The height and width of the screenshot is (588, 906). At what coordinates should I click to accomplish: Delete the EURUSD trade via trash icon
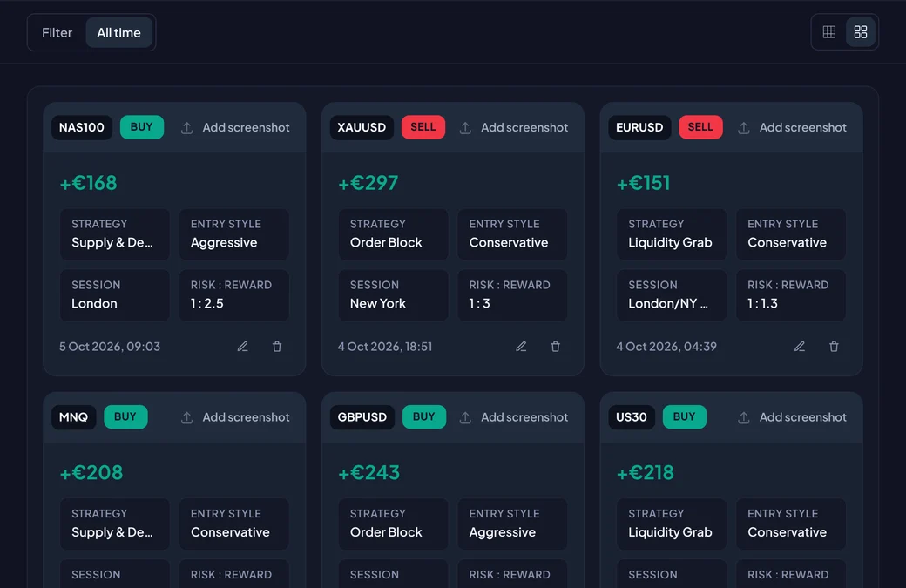pyautogui.click(x=834, y=347)
